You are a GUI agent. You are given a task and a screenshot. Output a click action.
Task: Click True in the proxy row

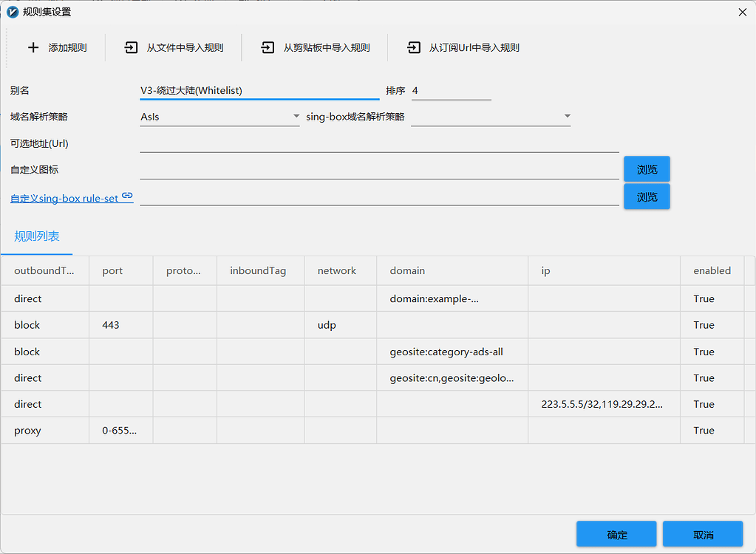pyautogui.click(x=704, y=431)
